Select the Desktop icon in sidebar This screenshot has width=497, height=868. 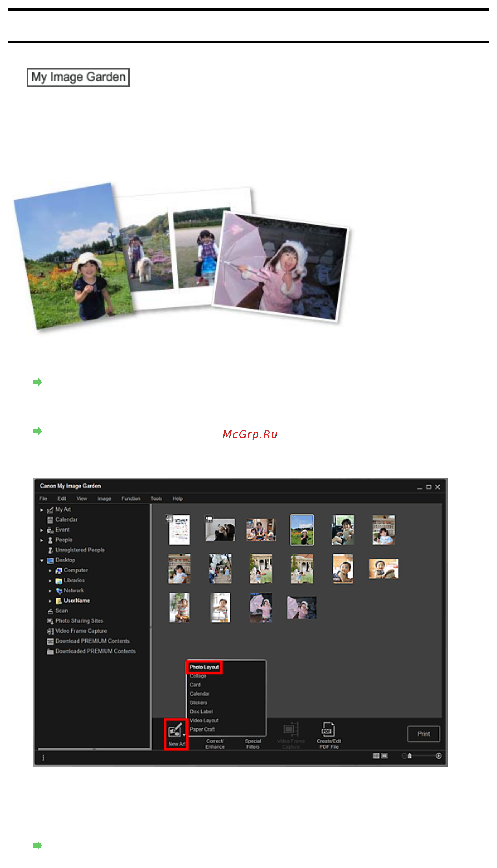point(50,561)
